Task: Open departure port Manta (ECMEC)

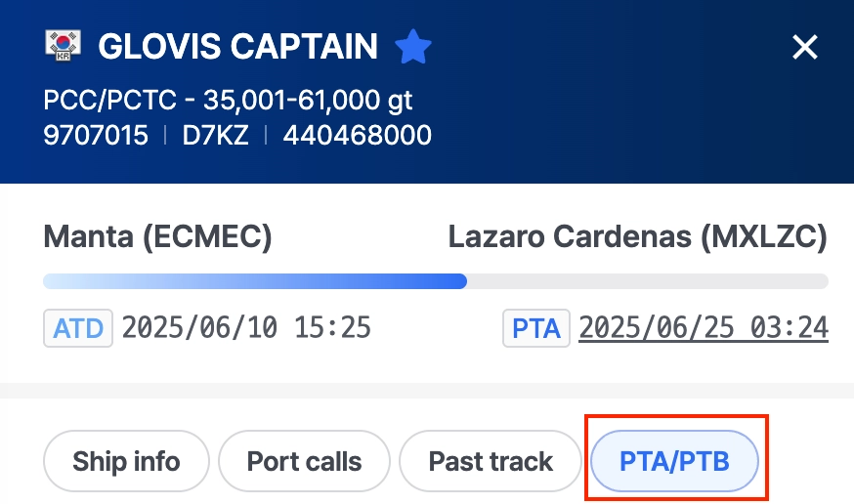Action: (x=157, y=235)
